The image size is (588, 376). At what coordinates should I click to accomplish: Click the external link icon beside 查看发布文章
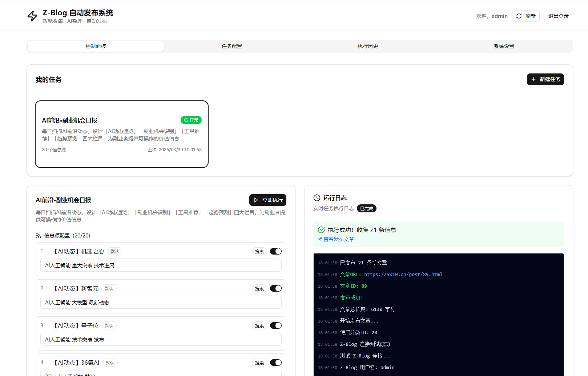pyautogui.click(x=320, y=239)
